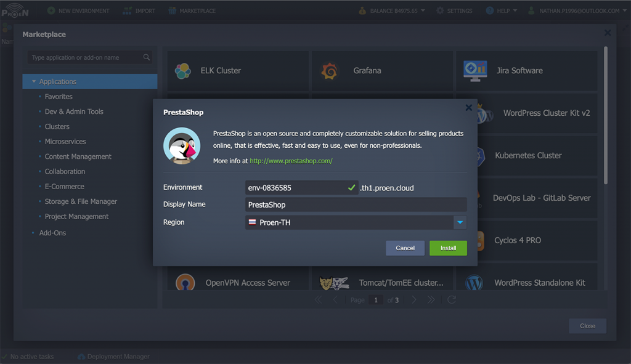631x364 pixels.
Task: Click the ELK Cluster app icon
Action: (x=182, y=71)
